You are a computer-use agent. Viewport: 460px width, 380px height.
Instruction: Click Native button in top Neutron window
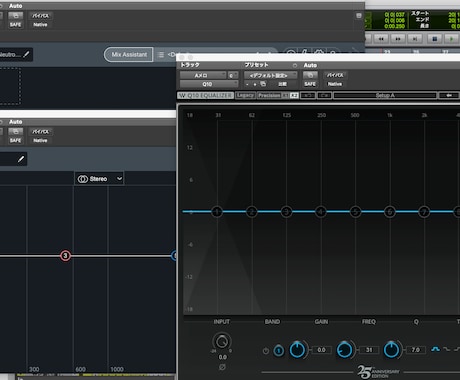40,25
